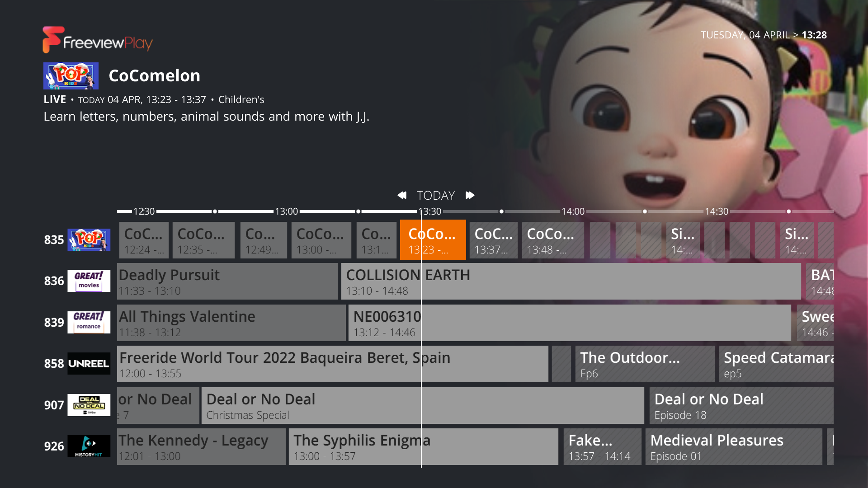Open COLLISION EARTH 13:10 - 14:48
Image resolution: width=868 pixels, height=488 pixels.
click(x=571, y=281)
